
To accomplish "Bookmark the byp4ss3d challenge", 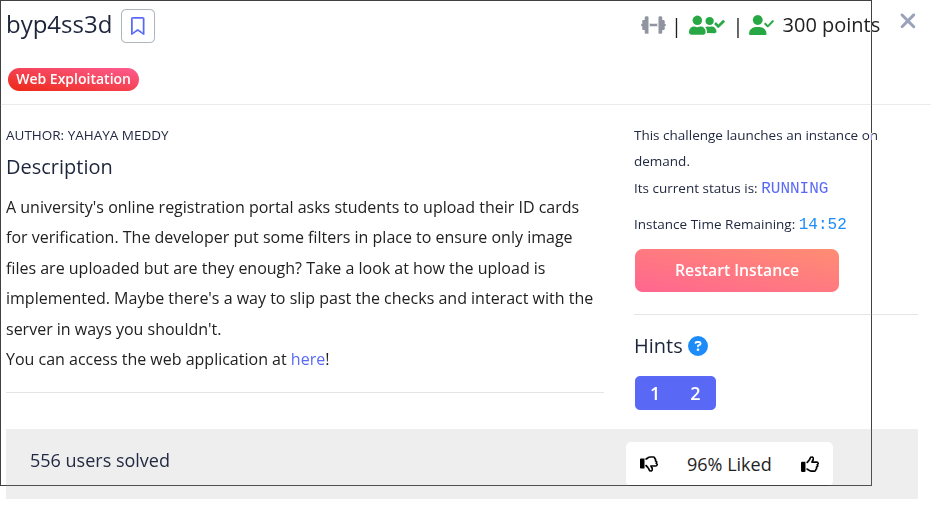I will [x=138, y=26].
